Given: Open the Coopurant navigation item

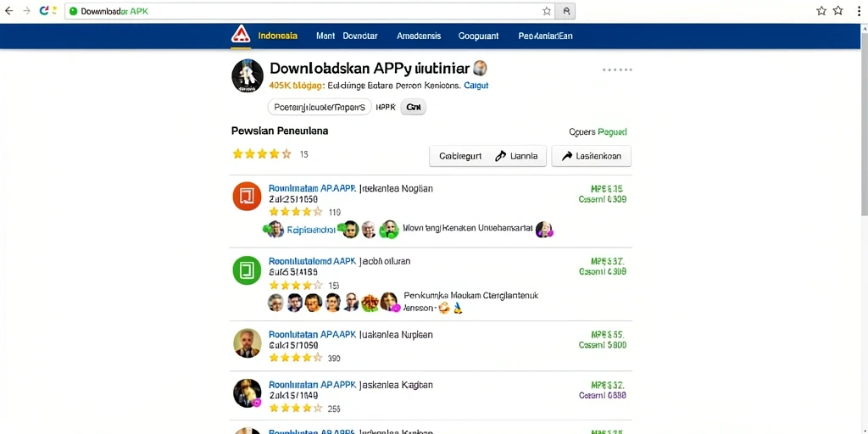Looking at the screenshot, I should tap(478, 36).
